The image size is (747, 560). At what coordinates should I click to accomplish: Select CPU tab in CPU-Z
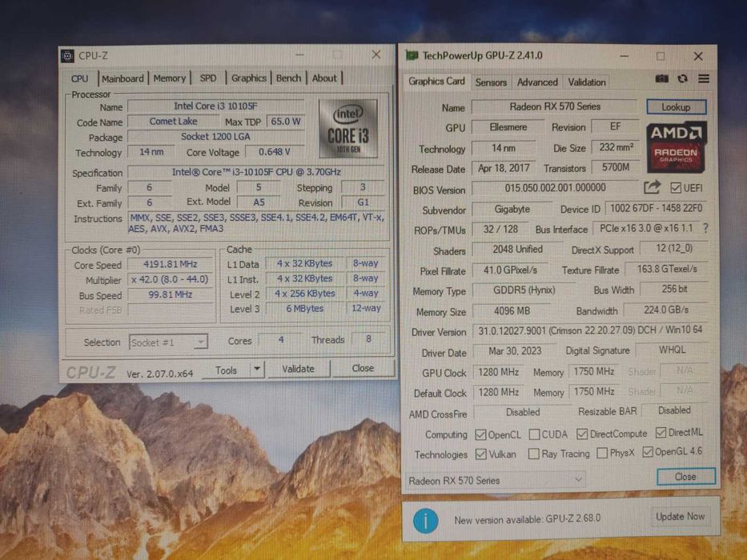(79, 78)
